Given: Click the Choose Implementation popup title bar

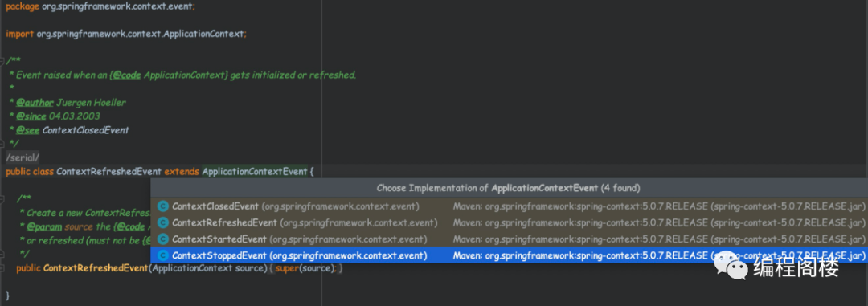Looking at the screenshot, I should (510, 188).
